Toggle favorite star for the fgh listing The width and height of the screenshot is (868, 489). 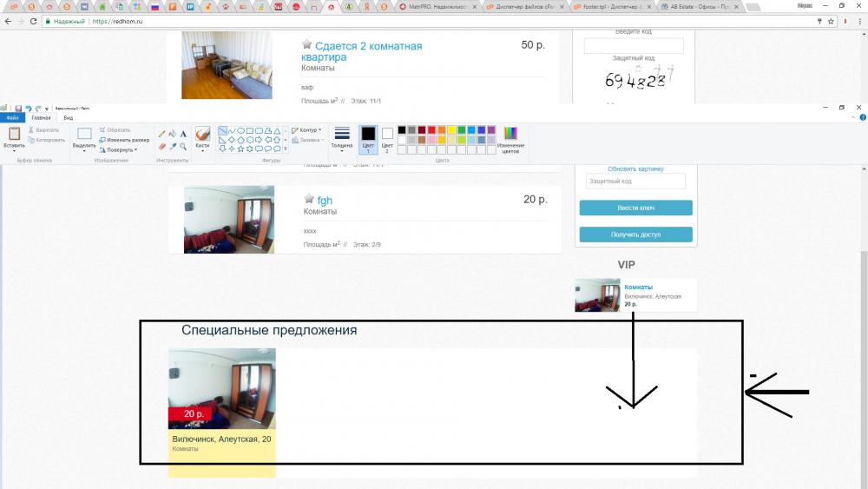click(309, 199)
